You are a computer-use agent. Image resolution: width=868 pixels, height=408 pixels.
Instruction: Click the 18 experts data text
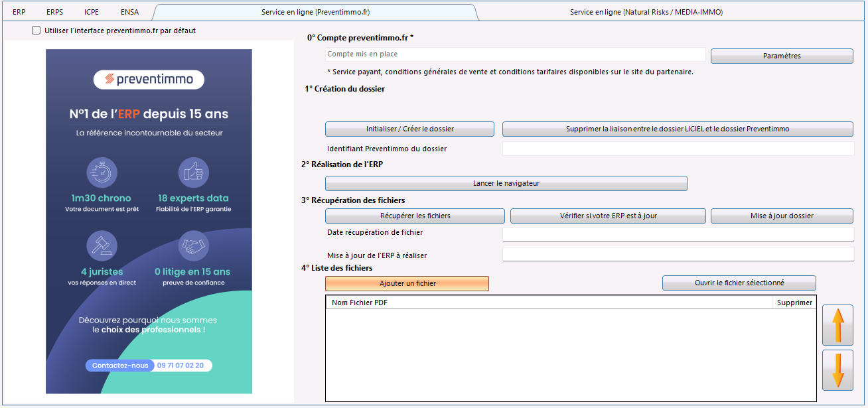click(x=193, y=198)
